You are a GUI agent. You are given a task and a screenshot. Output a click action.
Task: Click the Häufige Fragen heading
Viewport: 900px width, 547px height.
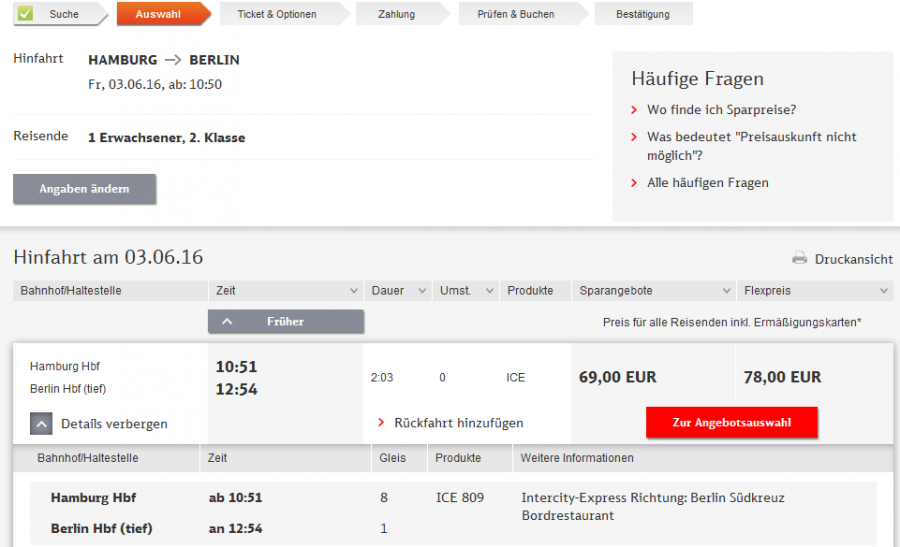coord(697,79)
